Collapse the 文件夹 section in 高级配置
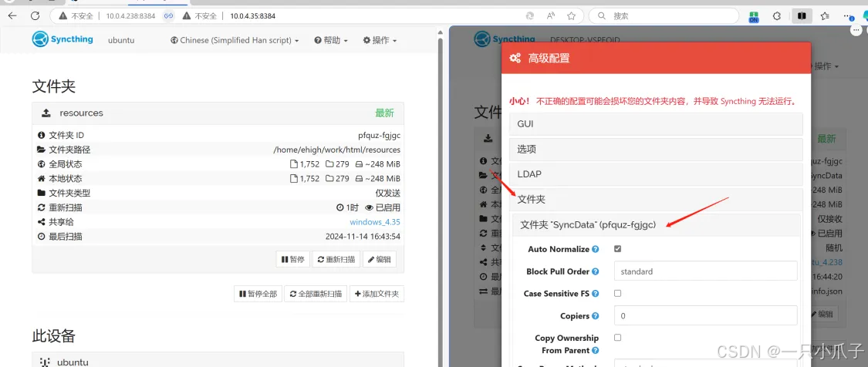Image resolution: width=868 pixels, height=367 pixels. click(x=656, y=199)
